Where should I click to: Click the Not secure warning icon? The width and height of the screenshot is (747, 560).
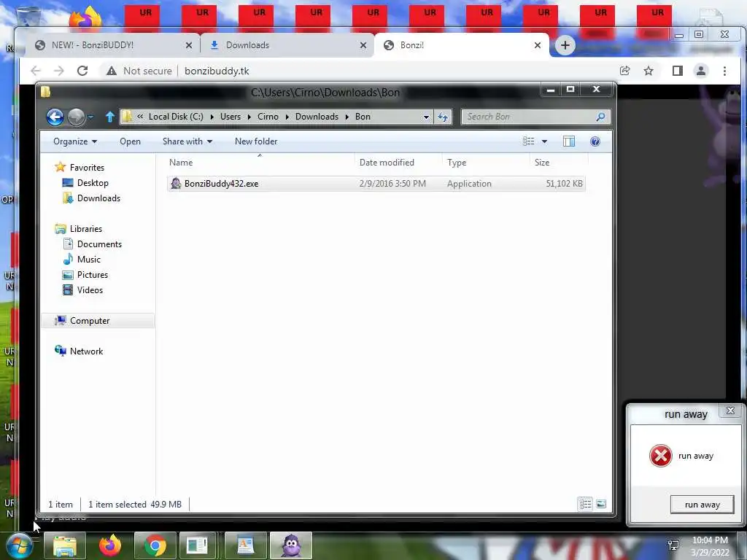pyautogui.click(x=112, y=71)
